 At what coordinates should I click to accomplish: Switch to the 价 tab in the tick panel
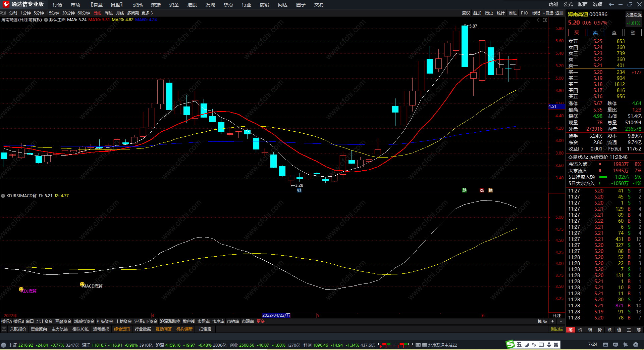click(580, 330)
